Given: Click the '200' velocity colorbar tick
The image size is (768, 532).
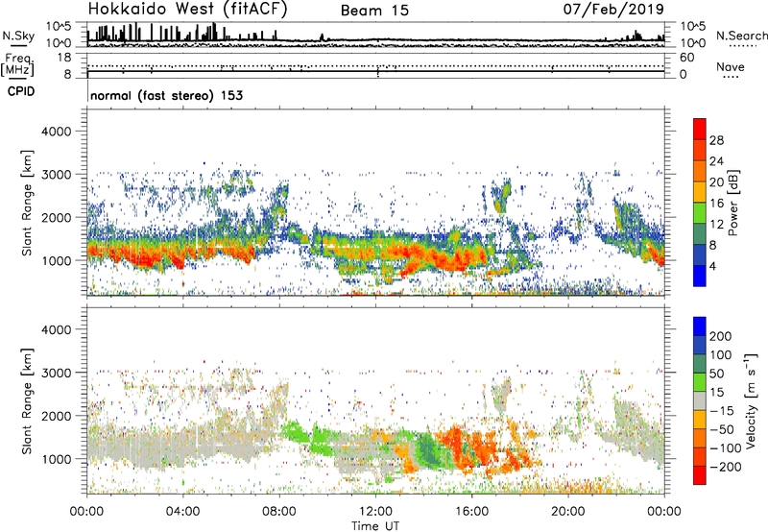Looking at the screenshot, I should click(721, 336).
